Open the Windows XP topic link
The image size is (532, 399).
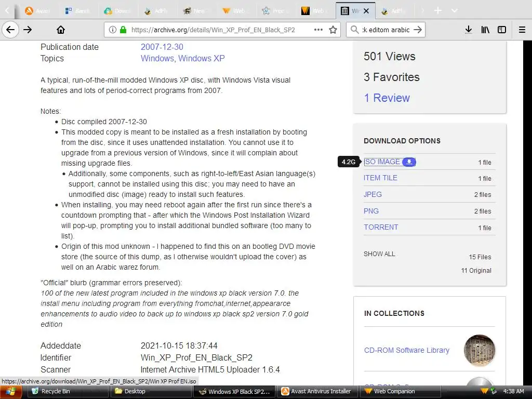(202, 58)
